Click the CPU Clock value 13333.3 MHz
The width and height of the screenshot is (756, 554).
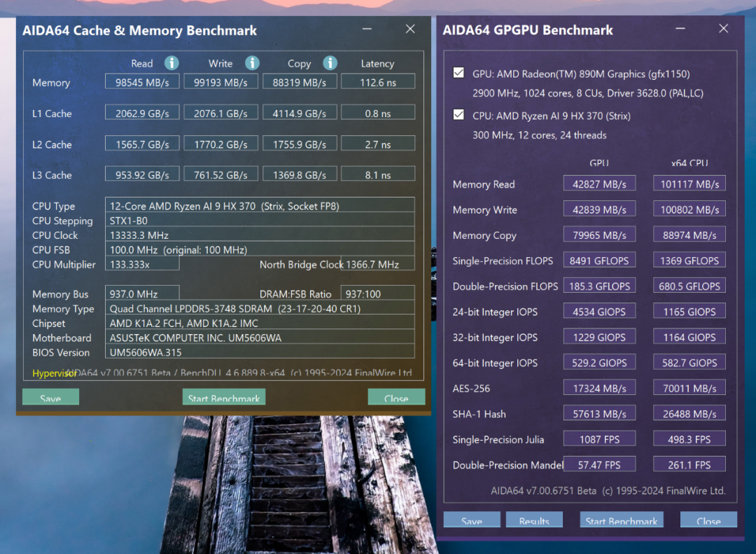tap(260, 235)
